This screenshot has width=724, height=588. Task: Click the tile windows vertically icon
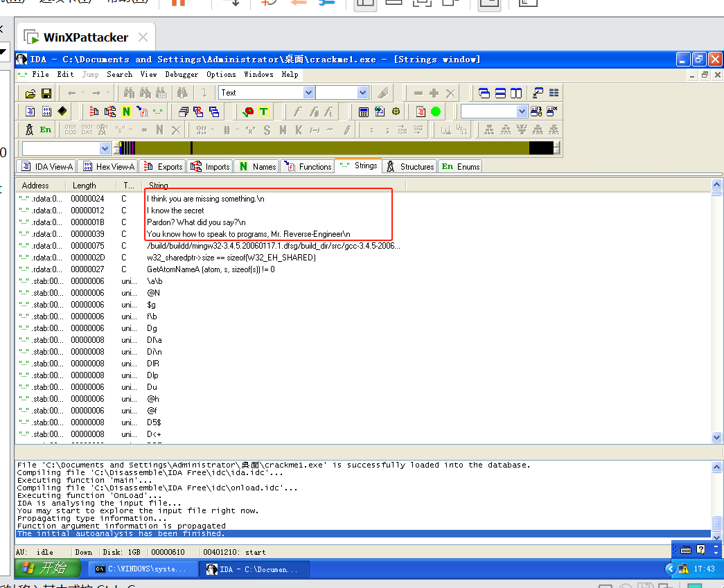point(516,93)
